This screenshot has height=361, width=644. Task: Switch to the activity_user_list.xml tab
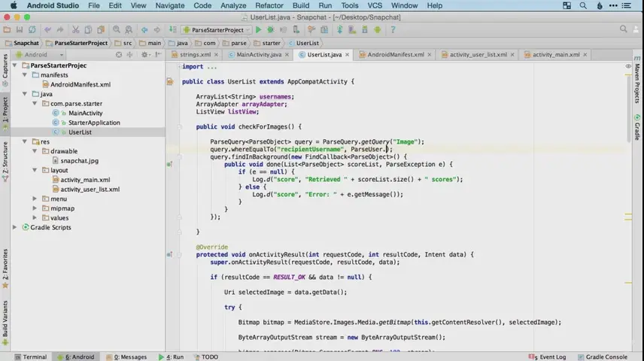pyautogui.click(x=478, y=55)
